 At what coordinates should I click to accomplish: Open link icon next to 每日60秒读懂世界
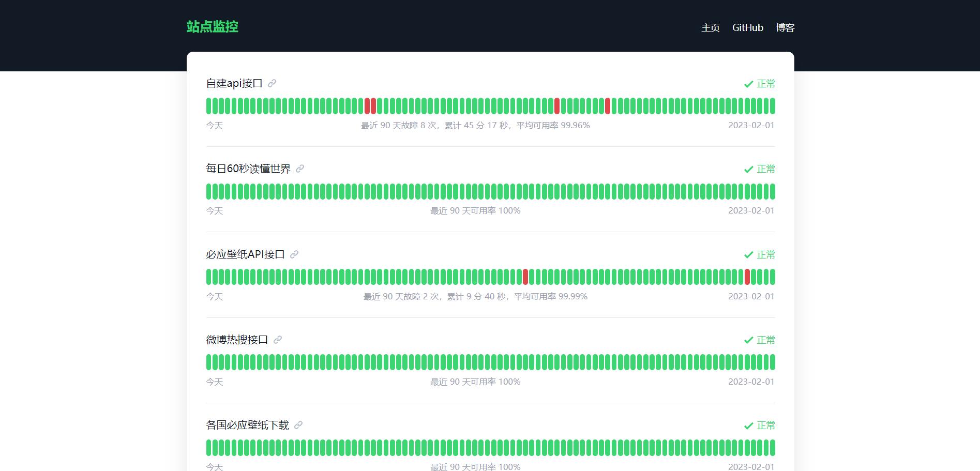point(300,169)
